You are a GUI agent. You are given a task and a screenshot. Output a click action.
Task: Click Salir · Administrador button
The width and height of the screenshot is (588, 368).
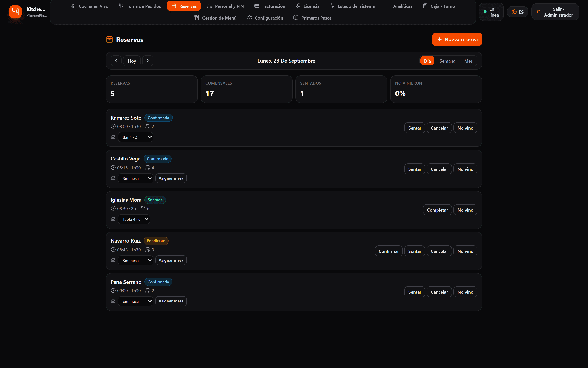coord(555,12)
